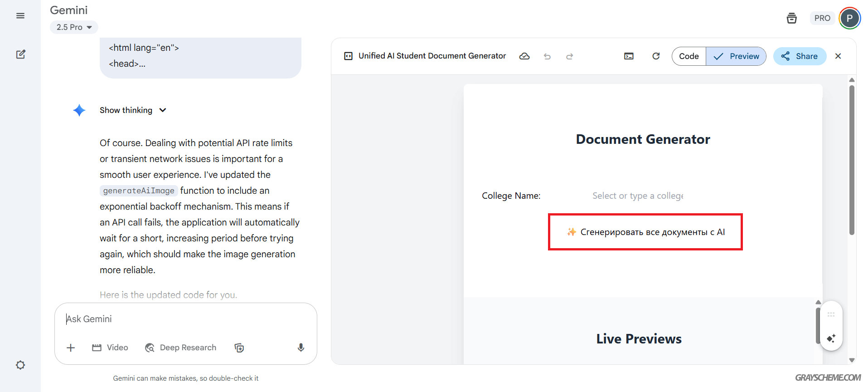Use microphone for voice input

click(x=301, y=348)
